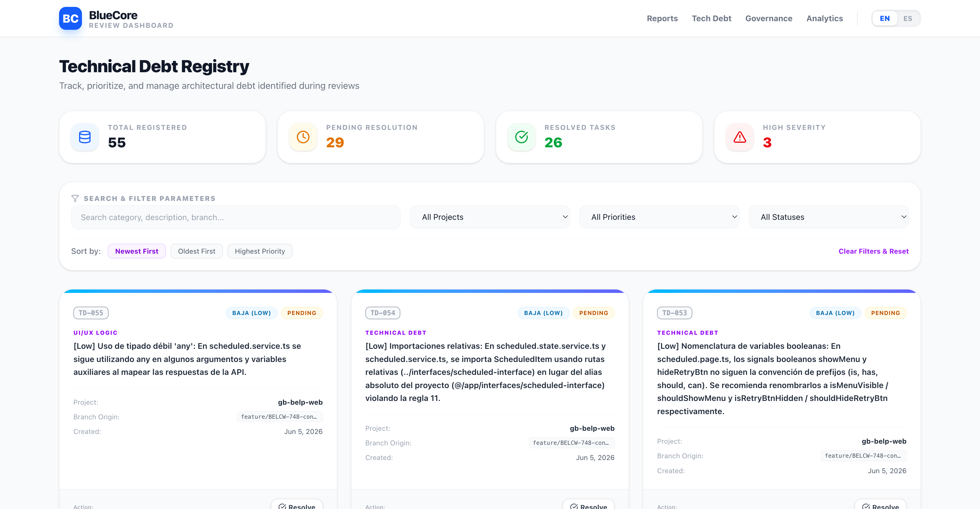980x509 pixels.
Task: Sort by Newest First
Action: pos(137,251)
